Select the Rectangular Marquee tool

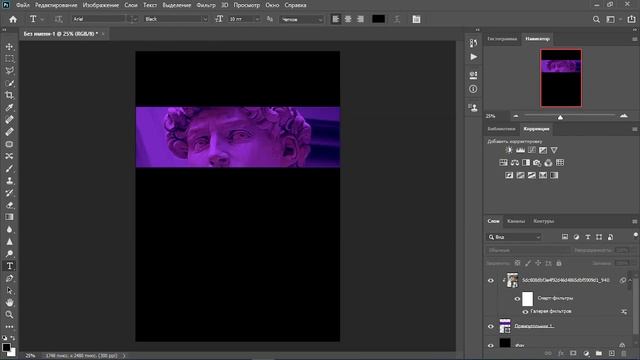(x=9, y=59)
